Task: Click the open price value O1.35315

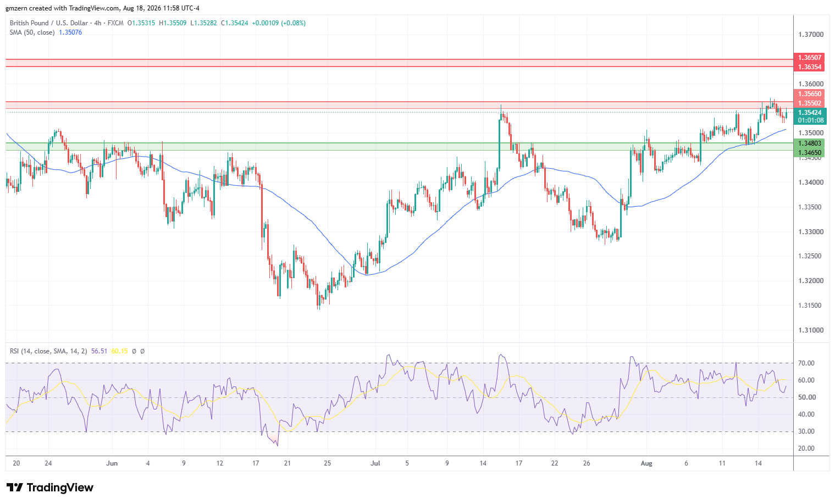Action: pos(141,23)
